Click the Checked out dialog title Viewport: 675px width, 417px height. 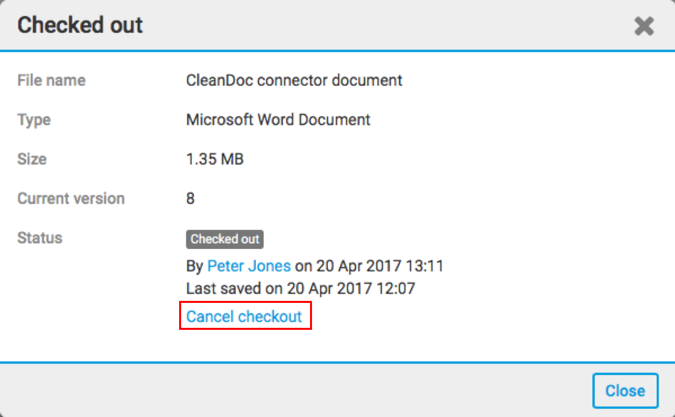coord(80,25)
